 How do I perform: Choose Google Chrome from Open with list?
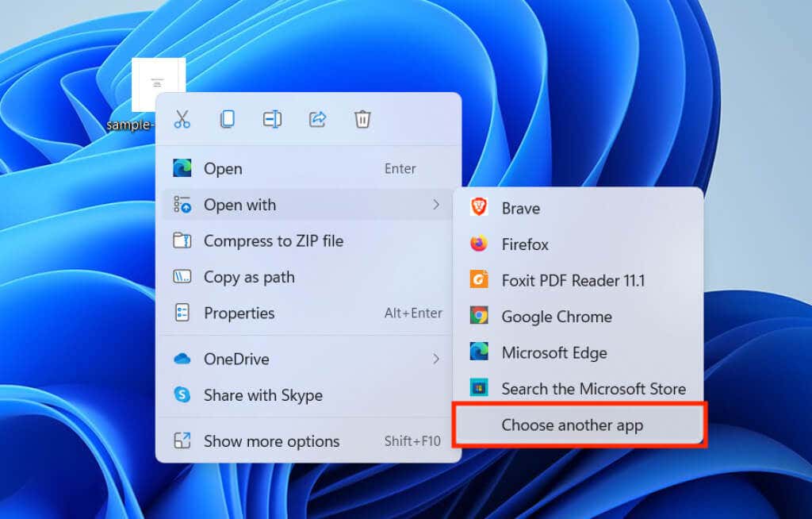(x=556, y=317)
